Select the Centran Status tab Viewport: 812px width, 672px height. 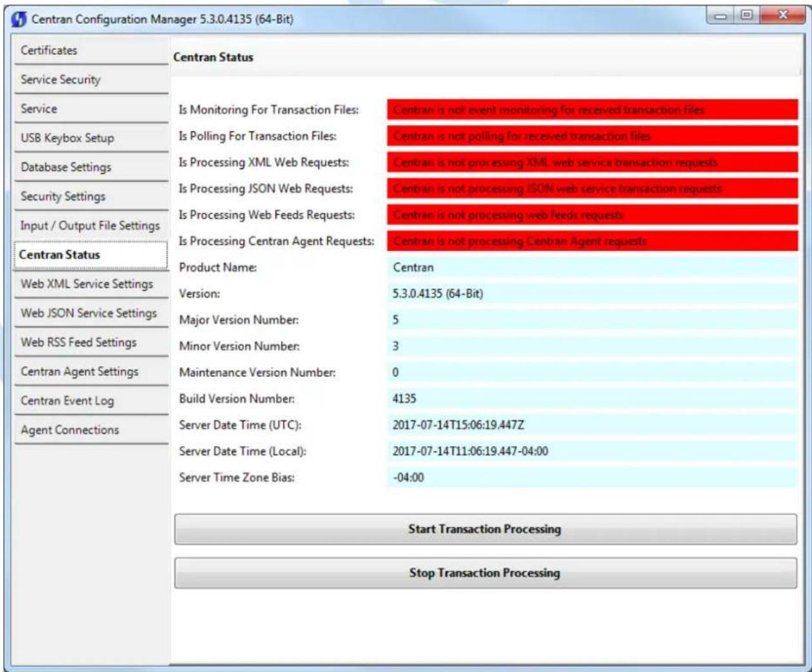pyautogui.click(x=91, y=255)
